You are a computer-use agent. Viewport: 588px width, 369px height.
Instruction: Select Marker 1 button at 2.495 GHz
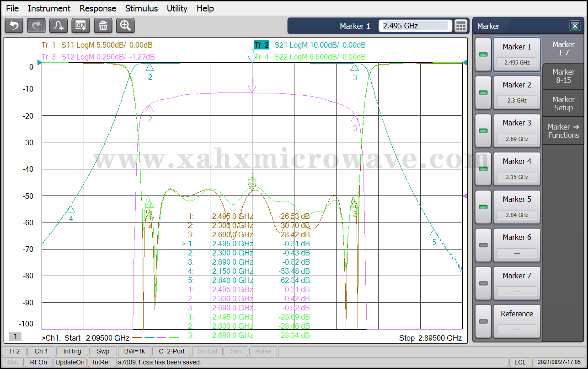[517, 54]
